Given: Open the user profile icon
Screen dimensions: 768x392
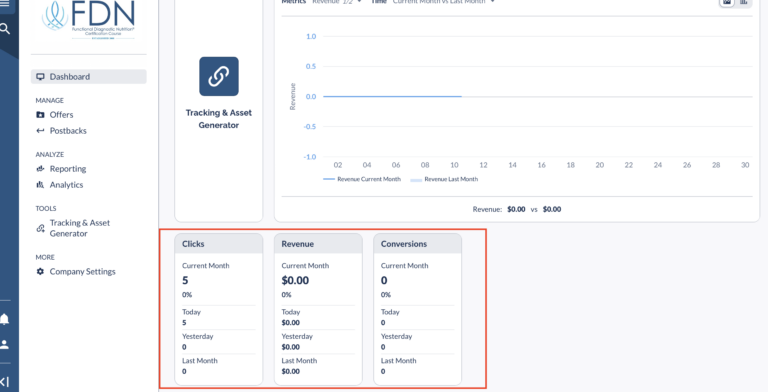Looking at the screenshot, I should (x=4, y=344).
